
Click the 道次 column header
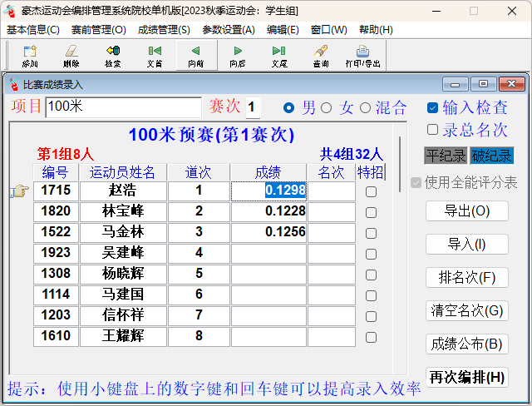coord(199,172)
